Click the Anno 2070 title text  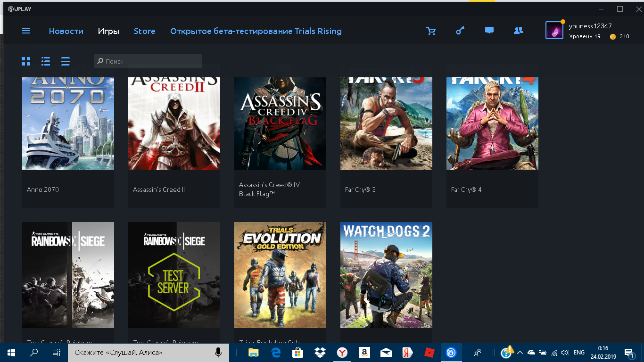(x=43, y=189)
